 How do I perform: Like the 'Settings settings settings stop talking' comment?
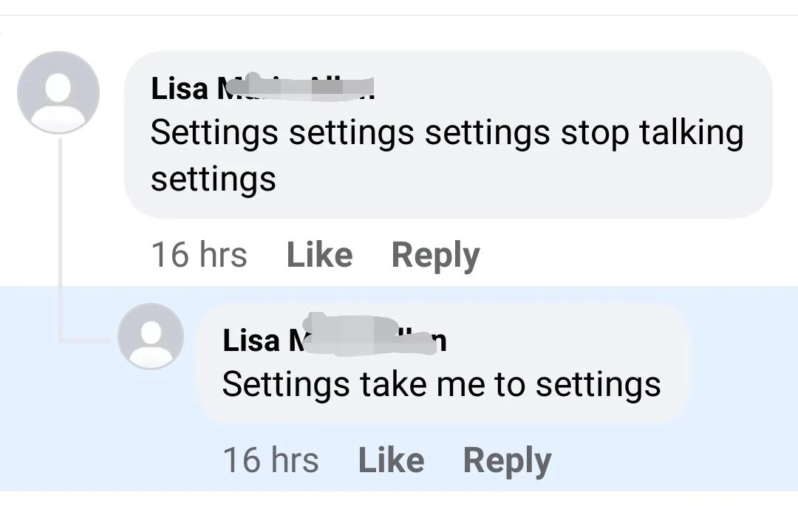(318, 254)
